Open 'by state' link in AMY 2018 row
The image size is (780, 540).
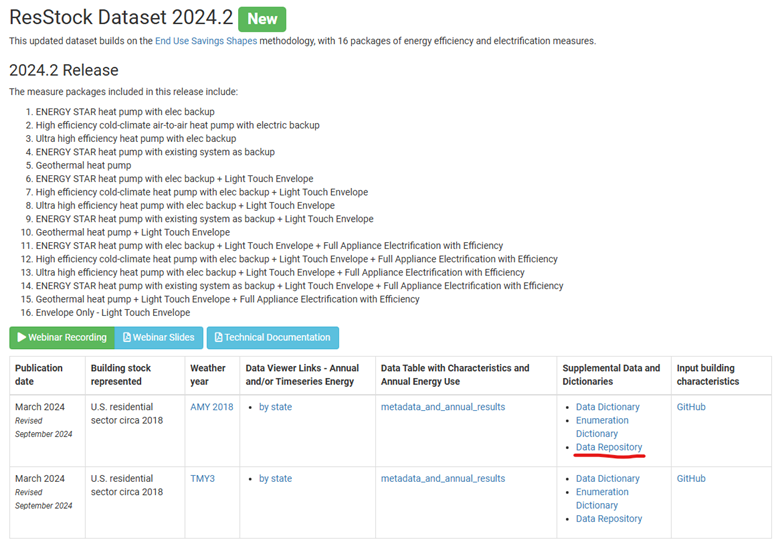(x=275, y=407)
